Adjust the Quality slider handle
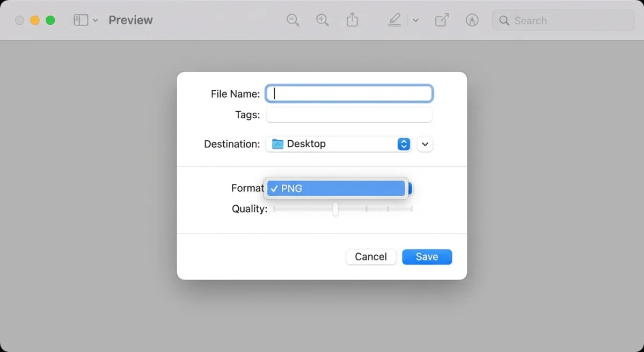 pos(335,209)
